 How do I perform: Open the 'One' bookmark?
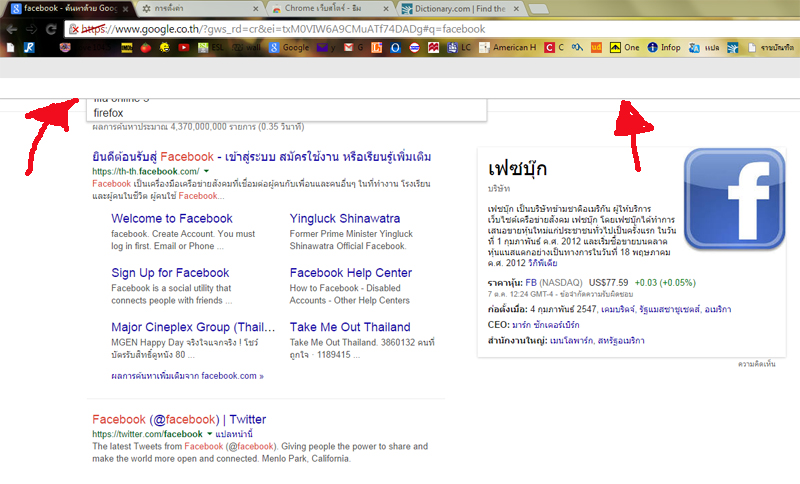tap(624, 47)
